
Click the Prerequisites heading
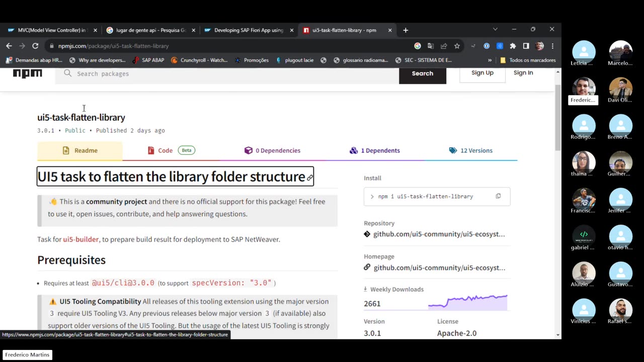point(71,260)
